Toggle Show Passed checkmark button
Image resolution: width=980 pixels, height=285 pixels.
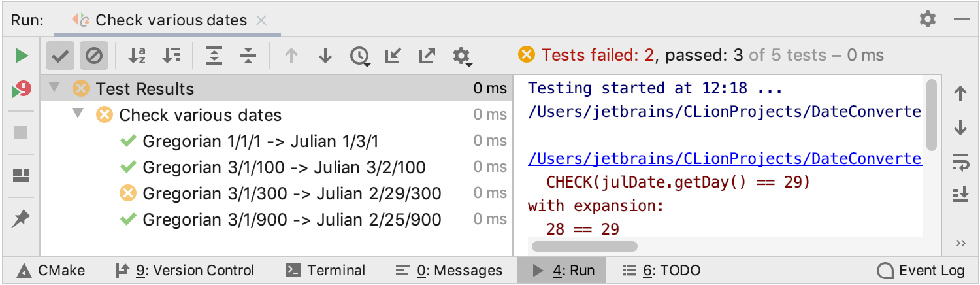tap(60, 56)
